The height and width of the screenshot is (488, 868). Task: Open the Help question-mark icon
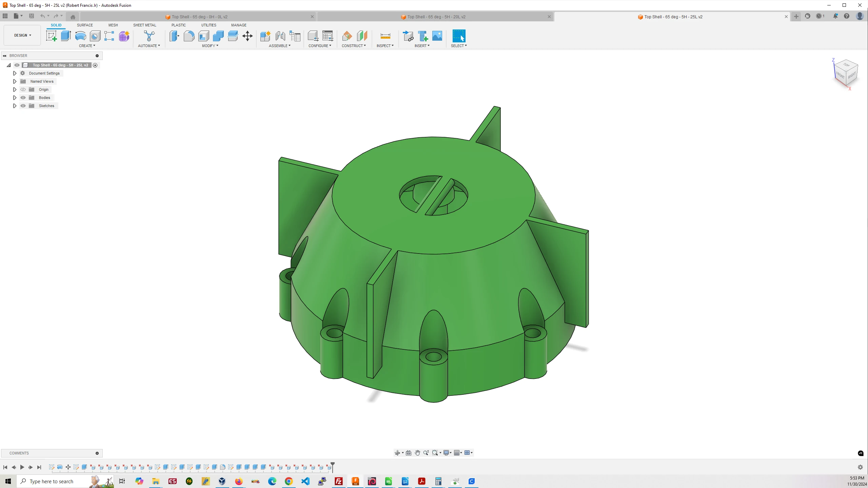[847, 16]
